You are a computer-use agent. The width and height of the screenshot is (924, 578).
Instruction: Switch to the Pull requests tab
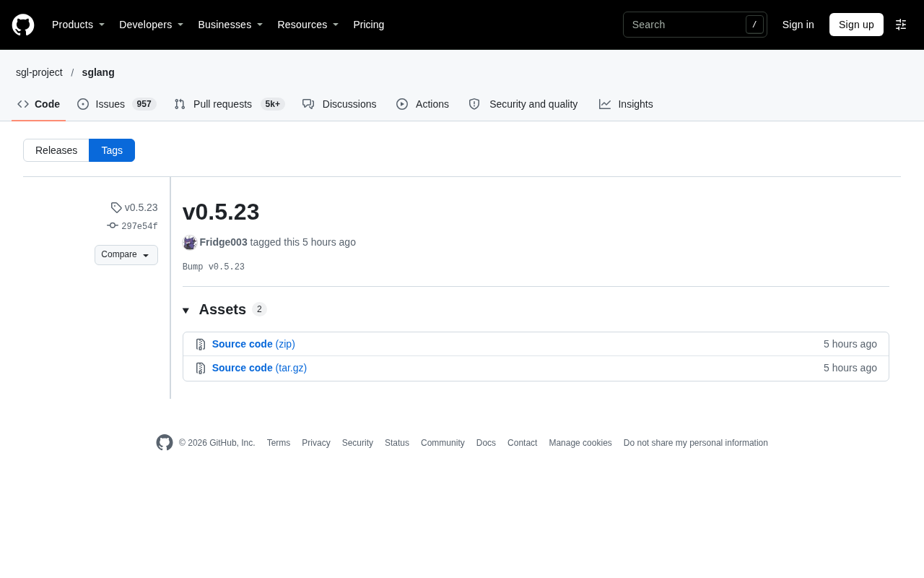tap(230, 104)
